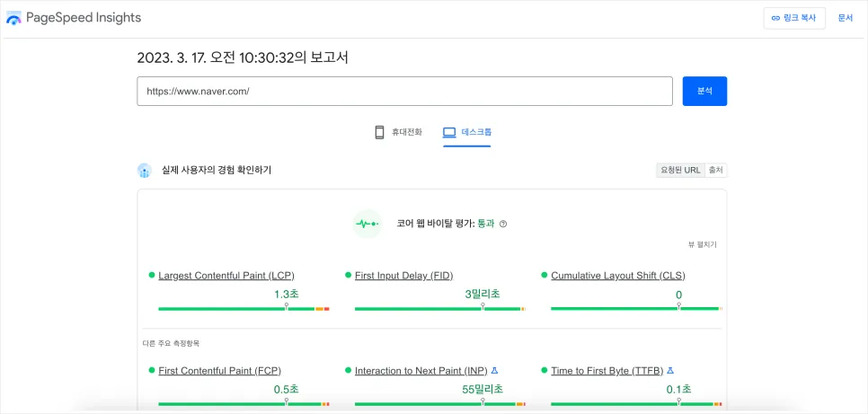
Task: Click the 링크 복사 button
Action: click(x=794, y=18)
